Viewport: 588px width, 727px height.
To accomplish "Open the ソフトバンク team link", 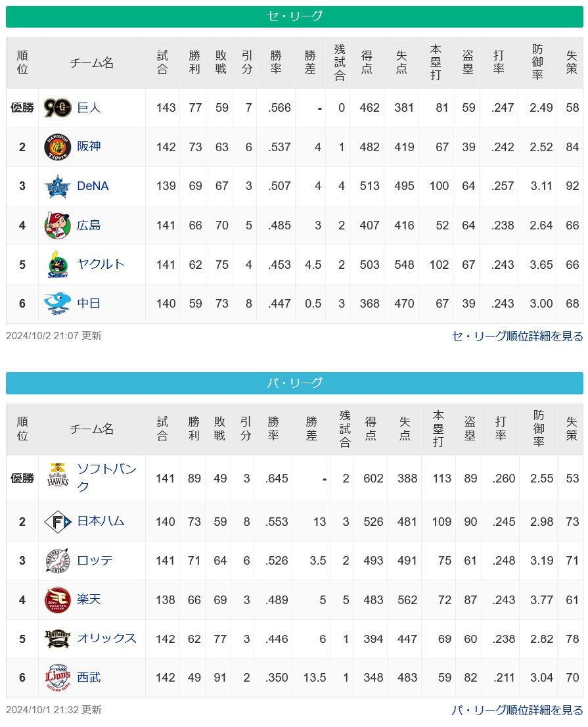I will (x=106, y=478).
